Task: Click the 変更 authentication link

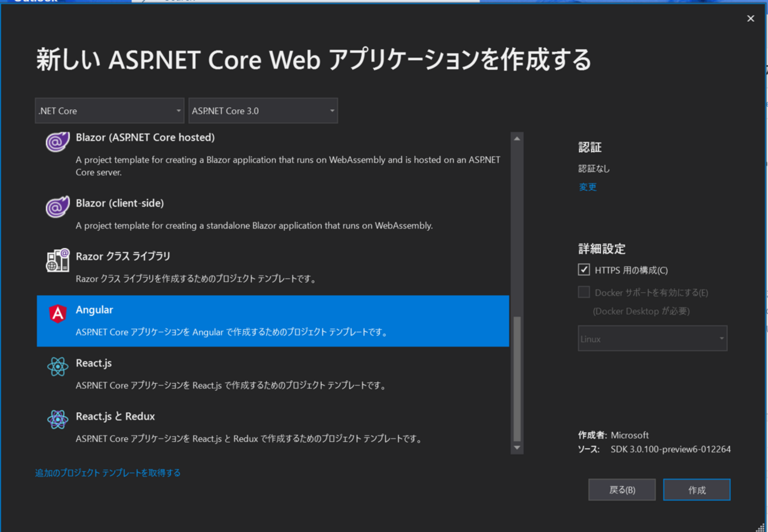Action: 587,187
